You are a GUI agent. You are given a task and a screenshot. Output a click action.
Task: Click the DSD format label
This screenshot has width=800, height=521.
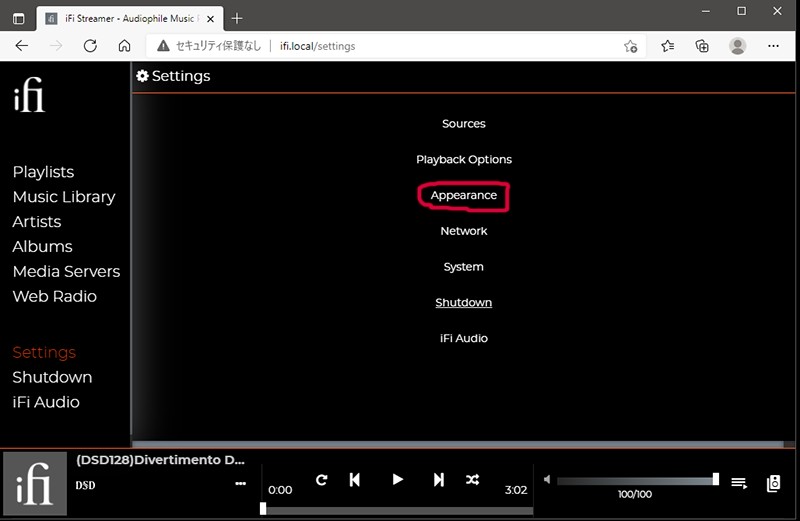click(85, 485)
